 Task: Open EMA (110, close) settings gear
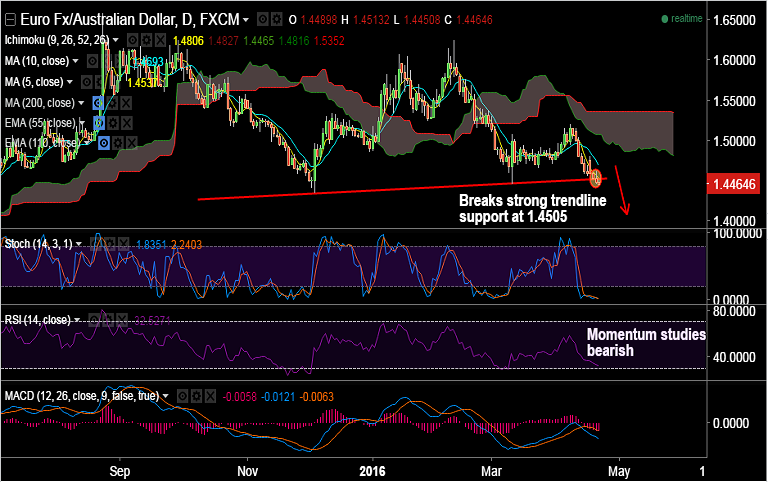tap(118, 144)
